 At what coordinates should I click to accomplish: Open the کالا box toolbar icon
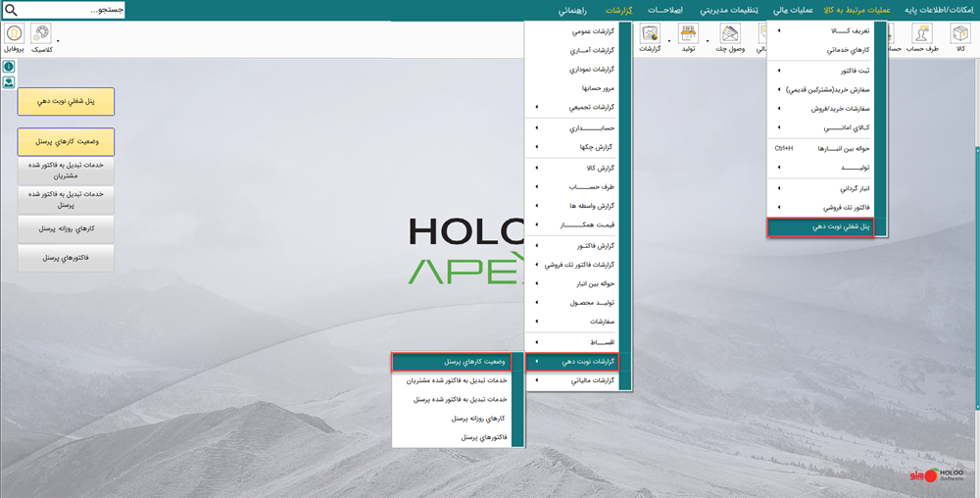tap(960, 37)
